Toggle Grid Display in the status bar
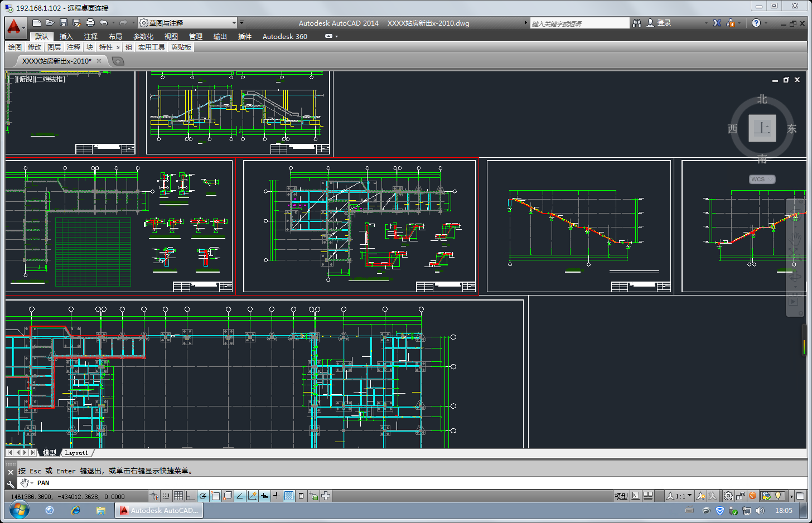 [x=178, y=496]
